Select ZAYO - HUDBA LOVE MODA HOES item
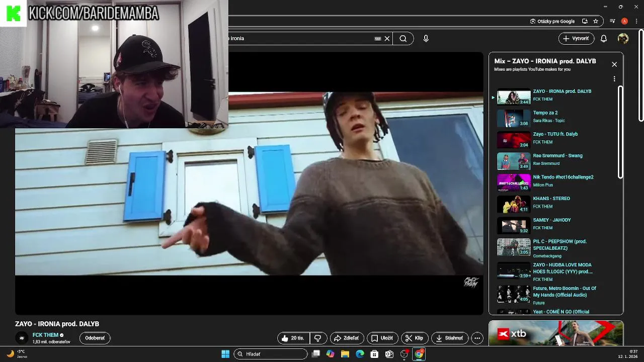The width and height of the screenshot is (644, 362). (555, 271)
